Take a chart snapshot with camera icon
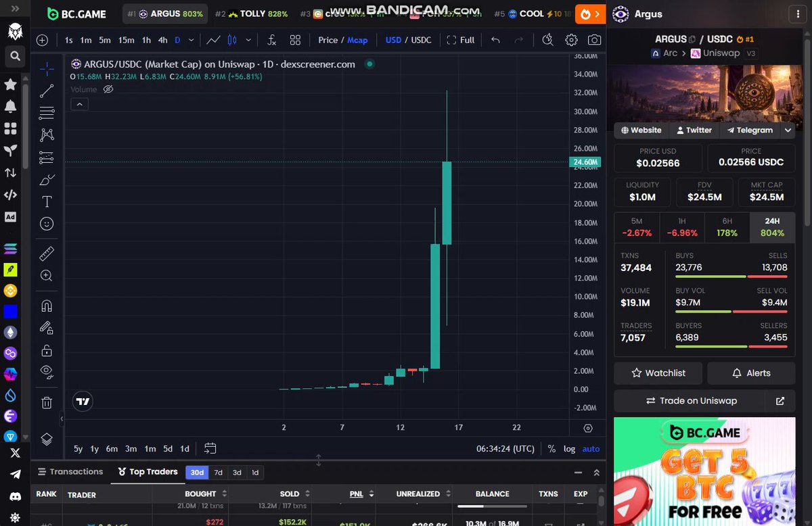812x526 pixels. click(x=594, y=40)
